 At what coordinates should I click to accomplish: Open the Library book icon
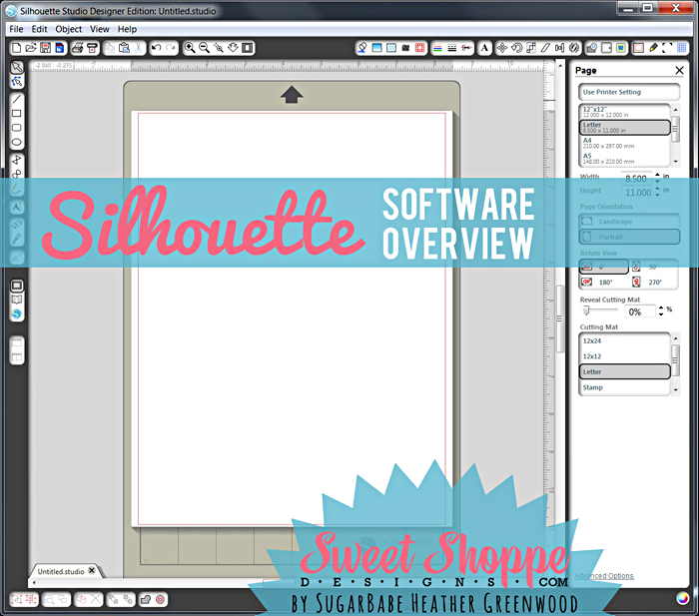click(17, 300)
